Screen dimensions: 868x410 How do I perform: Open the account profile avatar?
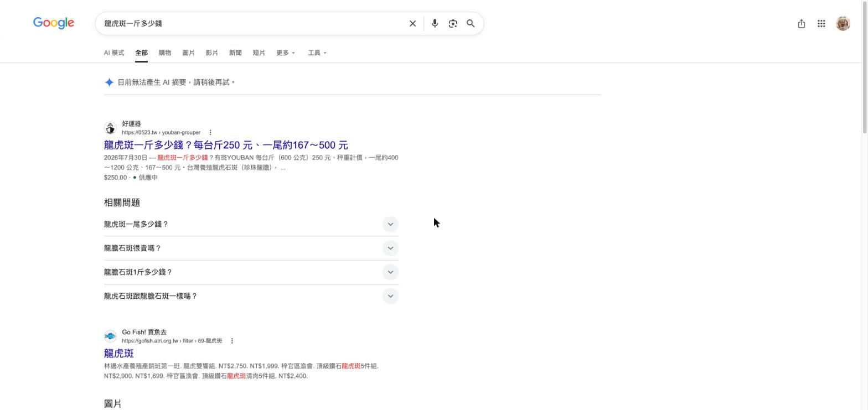click(843, 23)
